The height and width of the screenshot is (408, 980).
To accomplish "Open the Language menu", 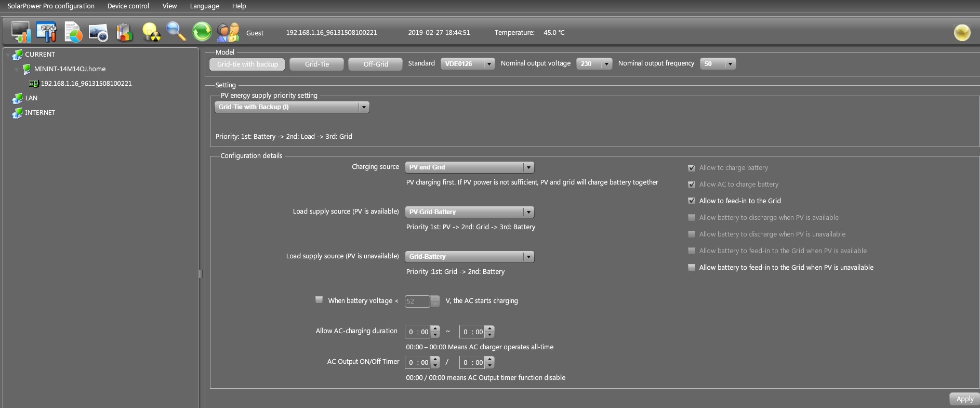I will [204, 6].
